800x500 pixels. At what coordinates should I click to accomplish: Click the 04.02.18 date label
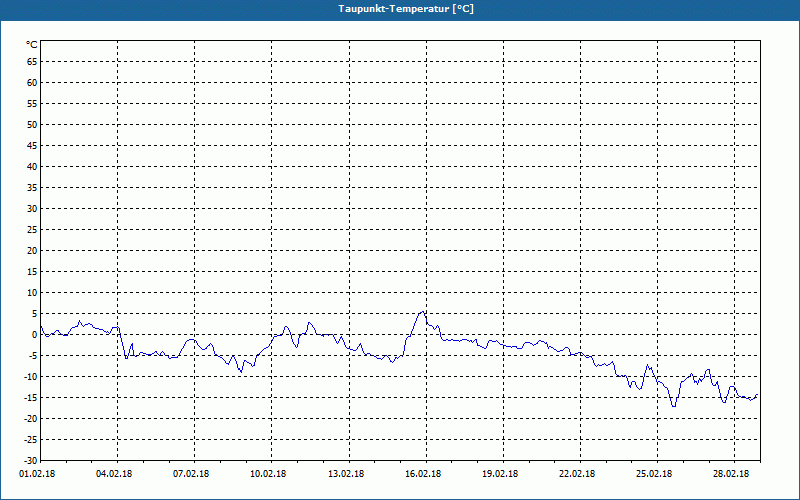pos(114,473)
